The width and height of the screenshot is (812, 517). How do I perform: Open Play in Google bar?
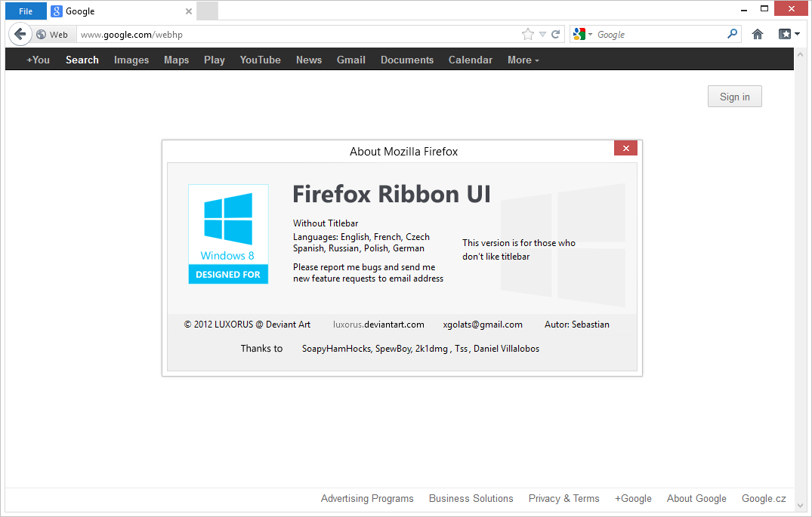coord(215,60)
